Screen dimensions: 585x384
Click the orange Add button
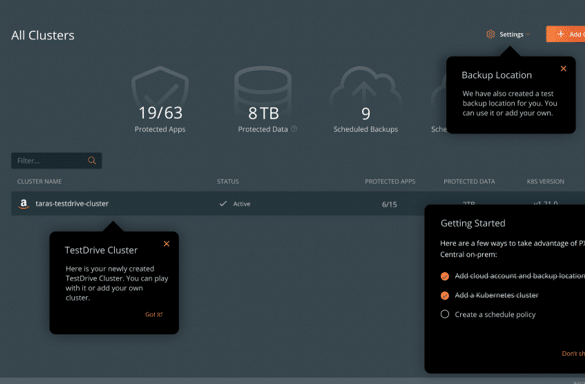click(x=566, y=34)
